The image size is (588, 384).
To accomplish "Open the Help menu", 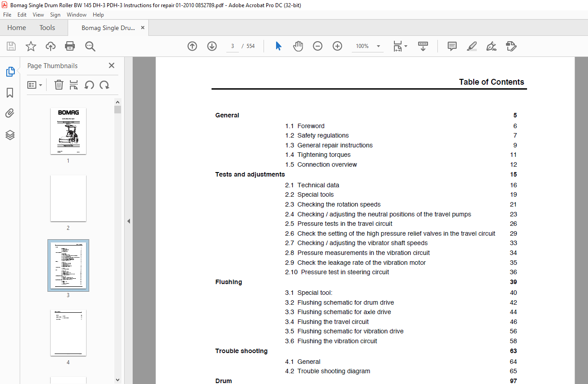I will pos(98,15).
